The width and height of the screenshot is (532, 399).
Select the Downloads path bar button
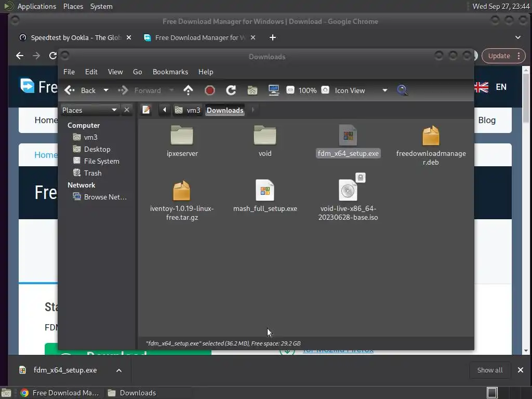(x=225, y=110)
